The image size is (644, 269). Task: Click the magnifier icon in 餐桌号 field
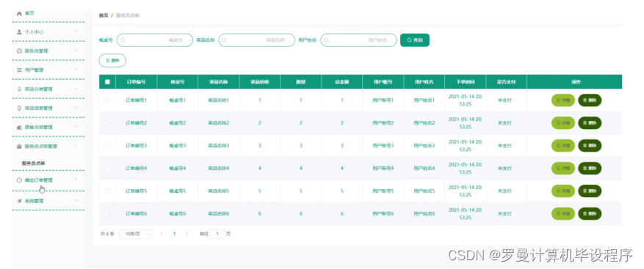click(x=123, y=40)
